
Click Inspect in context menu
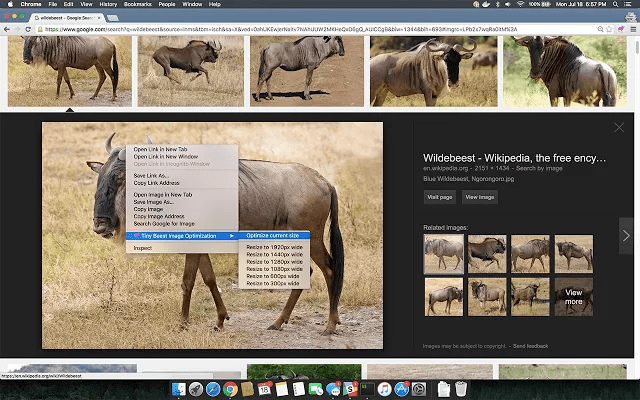(143, 247)
